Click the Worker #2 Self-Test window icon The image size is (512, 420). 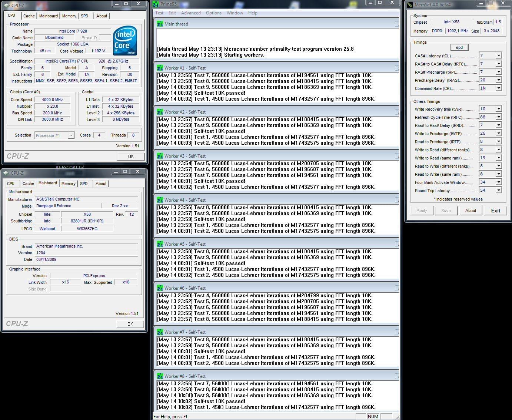point(160,112)
